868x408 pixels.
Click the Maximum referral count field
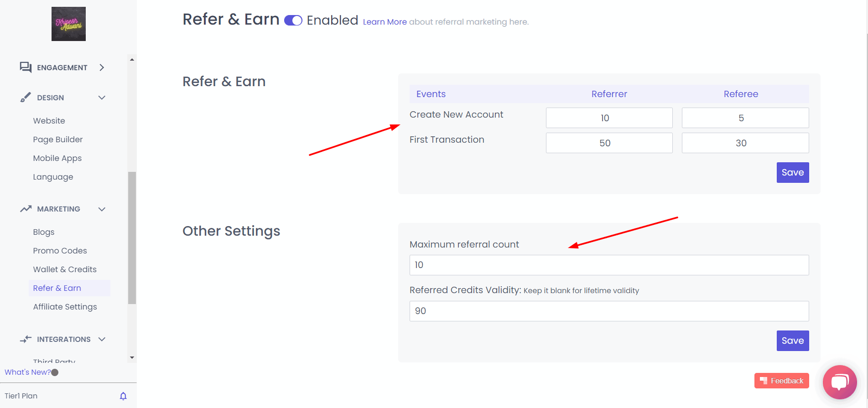609,265
